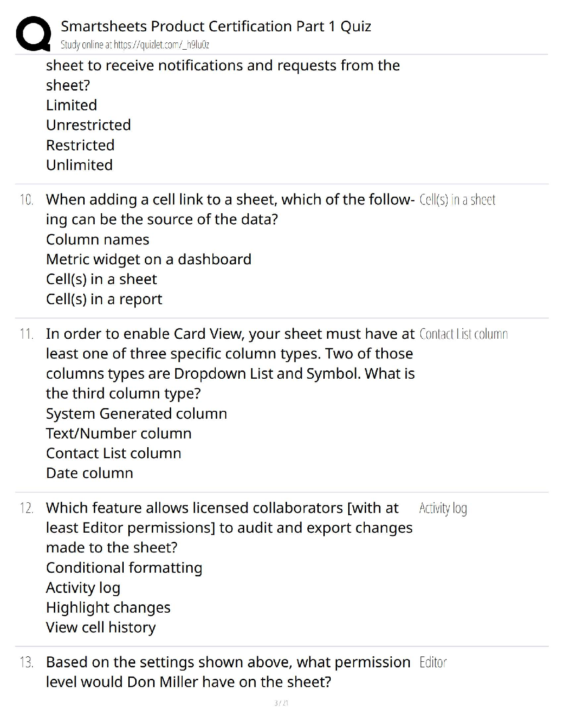This screenshot has height=728, width=563.
Task: Pick the Conditional formatting option
Action: coord(124,568)
